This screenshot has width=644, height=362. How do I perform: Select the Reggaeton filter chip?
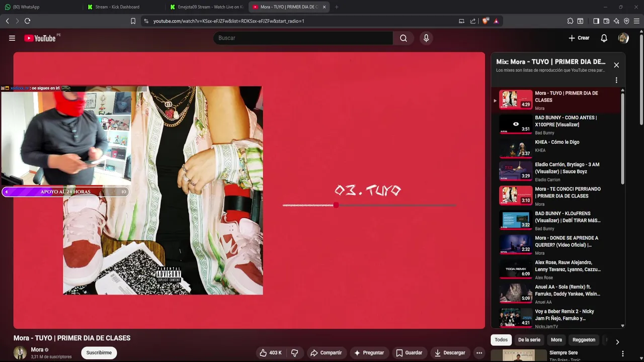584,340
